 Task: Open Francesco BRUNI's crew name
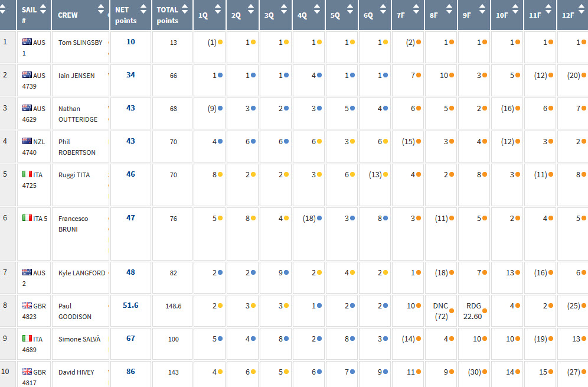pos(73,224)
